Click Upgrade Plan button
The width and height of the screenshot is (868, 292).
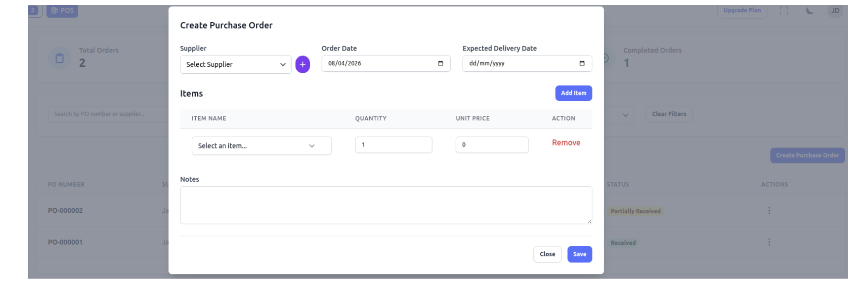point(742,10)
